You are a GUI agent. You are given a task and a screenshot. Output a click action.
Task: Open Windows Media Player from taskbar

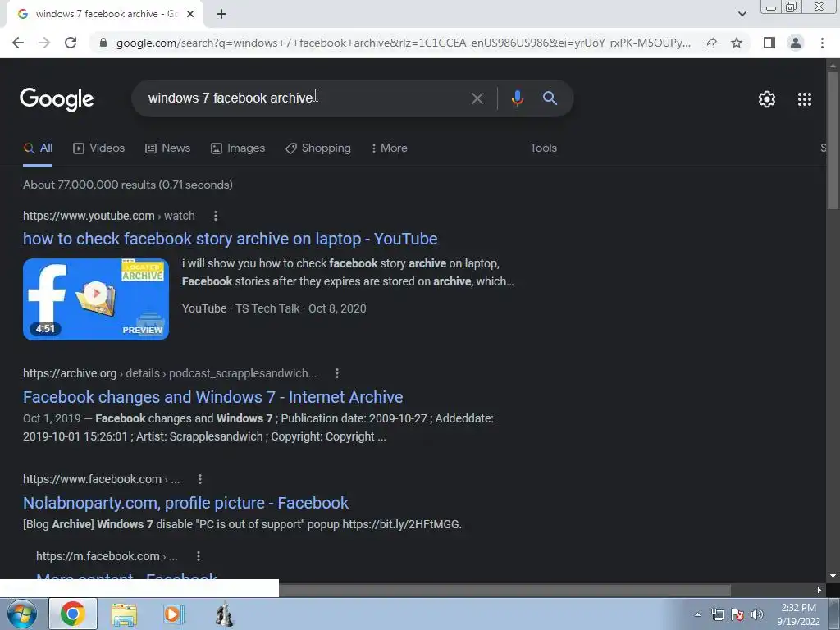point(173,614)
